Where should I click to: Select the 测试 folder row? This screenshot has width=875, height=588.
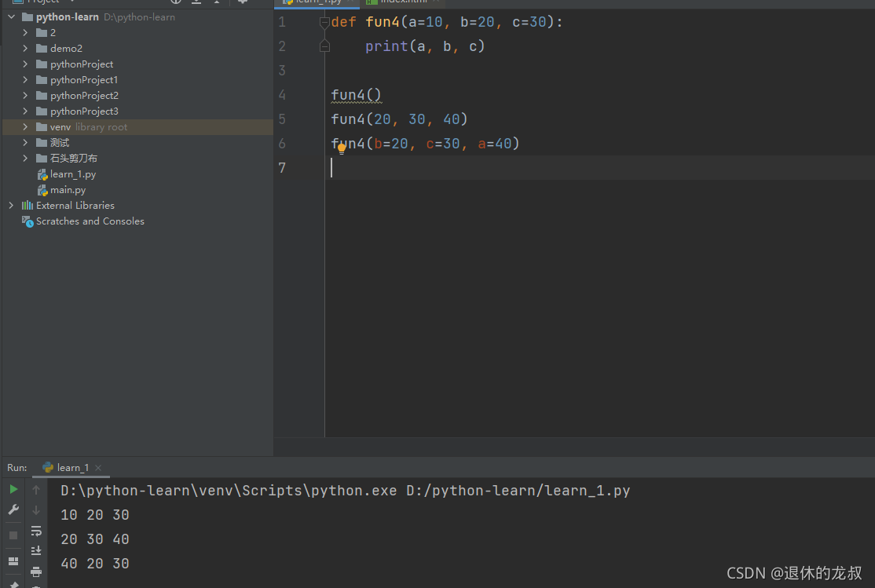click(x=137, y=142)
